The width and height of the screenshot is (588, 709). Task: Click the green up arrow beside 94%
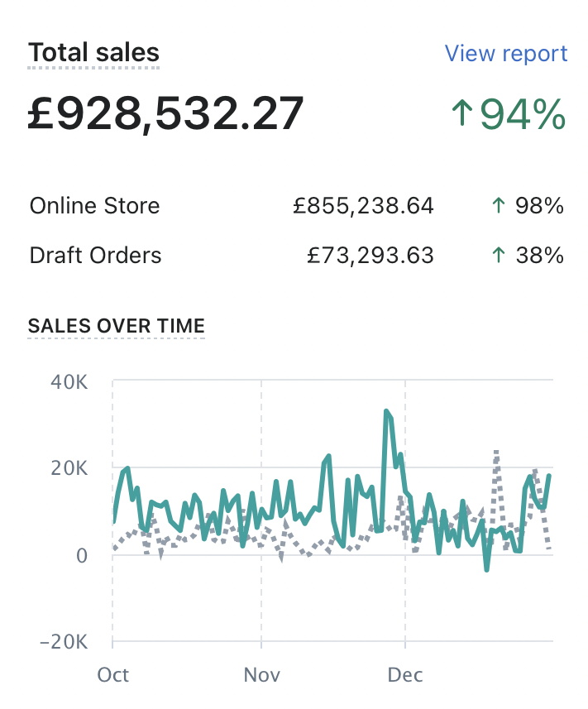pyautogui.click(x=461, y=113)
